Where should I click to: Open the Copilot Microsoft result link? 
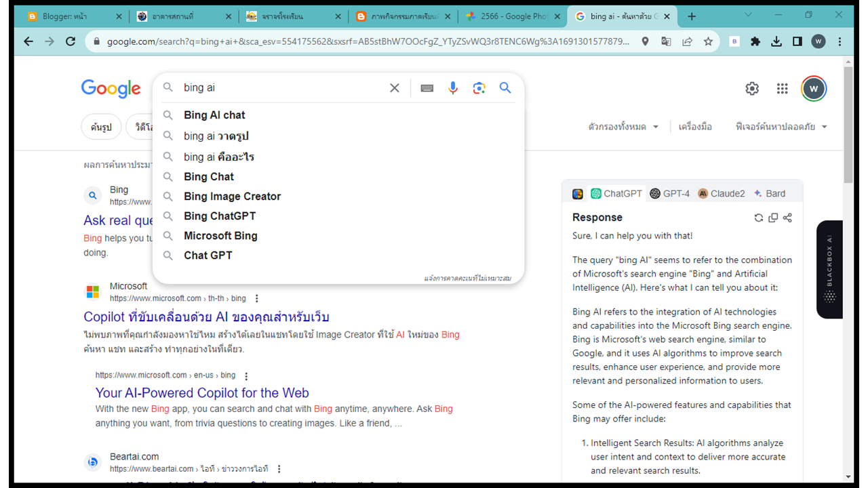point(206,317)
